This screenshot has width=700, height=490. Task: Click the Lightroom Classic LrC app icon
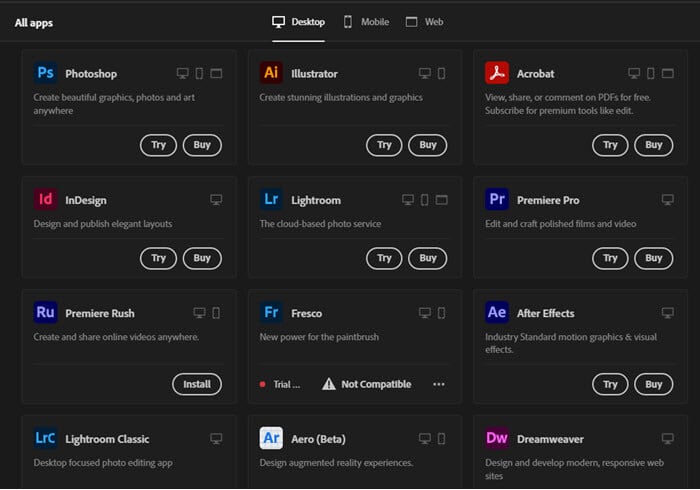(x=46, y=438)
